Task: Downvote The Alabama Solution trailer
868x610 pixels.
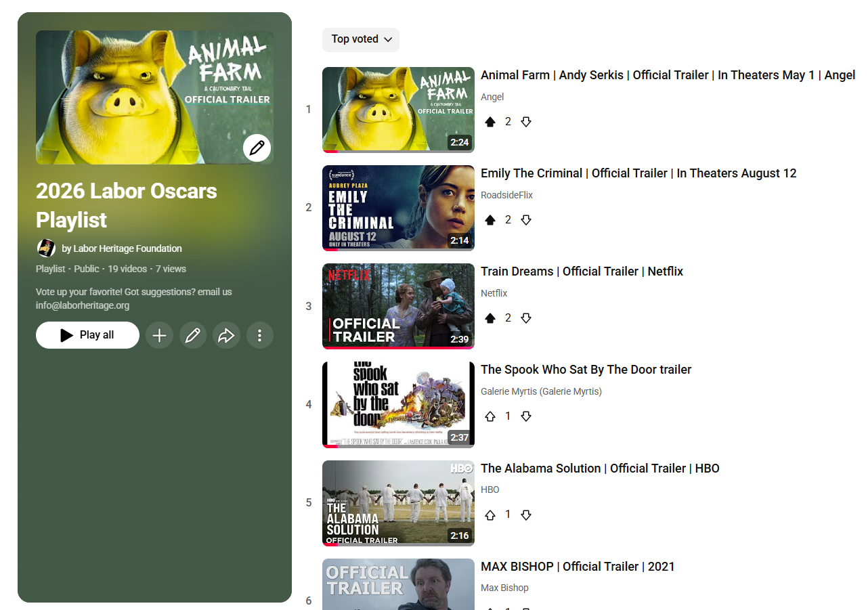Action: [x=526, y=515]
